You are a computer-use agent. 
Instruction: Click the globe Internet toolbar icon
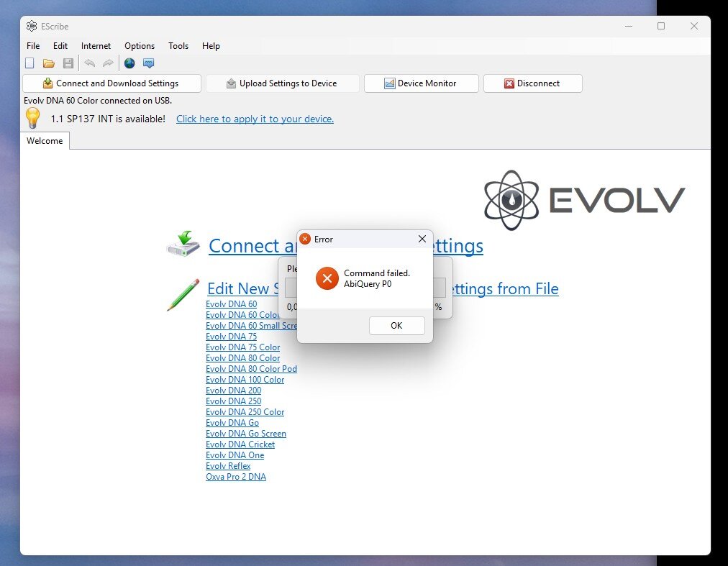coord(129,63)
